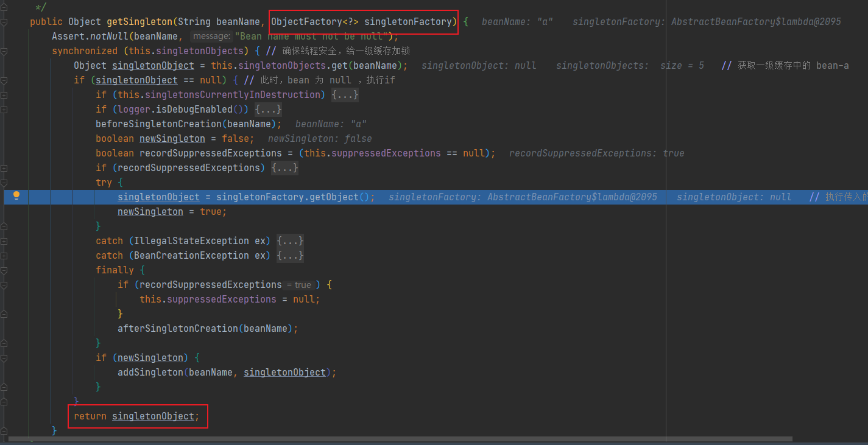The width and height of the screenshot is (868, 445).
Task: Click 'newSingleton = true;' assignment
Action: coord(172,212)
